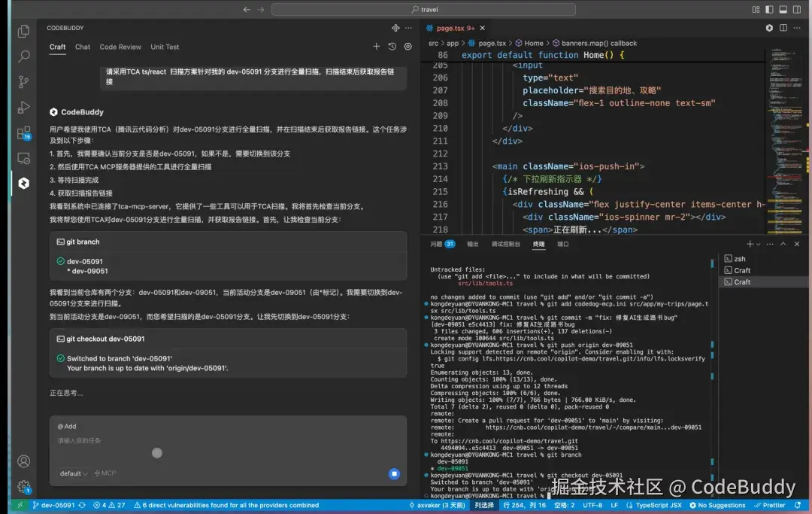This screenshot has width=812, height=514.
Task: Open the Source Control view
Action: (x=23, y=81)
